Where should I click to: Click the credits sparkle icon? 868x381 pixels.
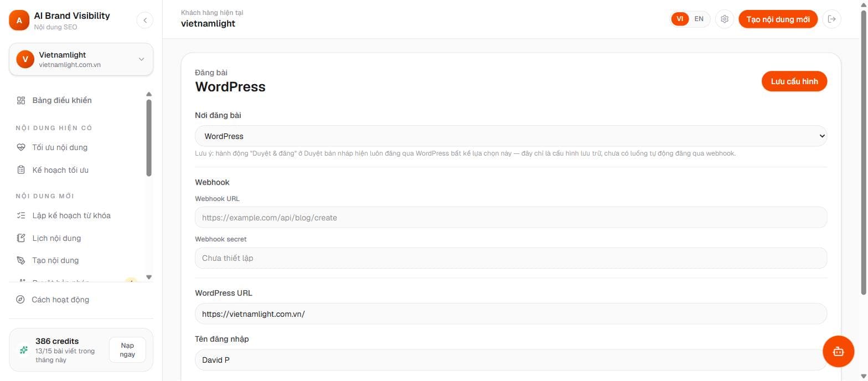[24, 350]
